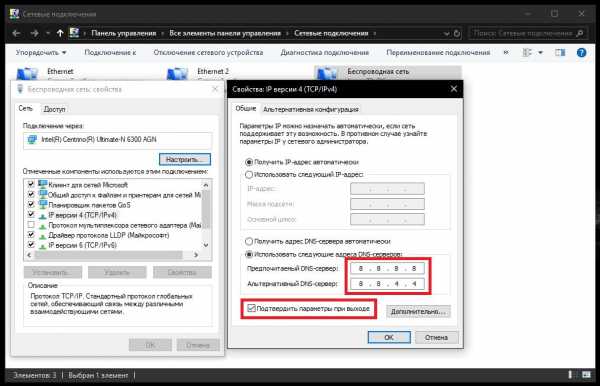Click the Дополнительно button
The image size is (600, 386).
(x=418, y=311)
